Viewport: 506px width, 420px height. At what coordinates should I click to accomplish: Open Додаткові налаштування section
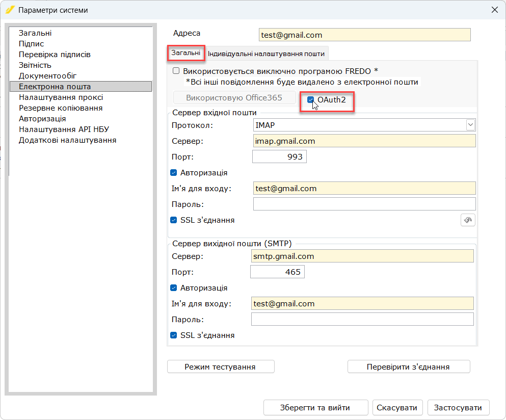click(67, 140)
